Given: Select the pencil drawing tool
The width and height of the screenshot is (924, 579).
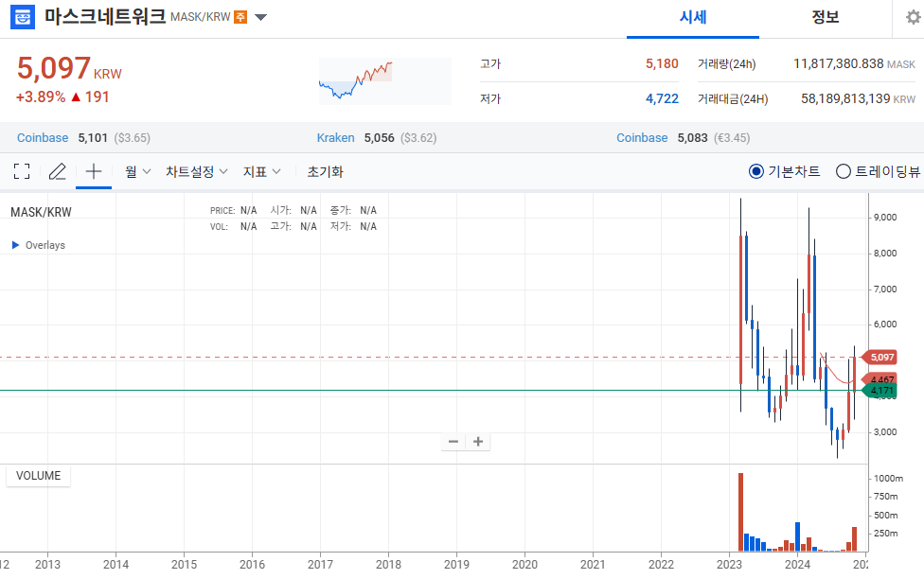Looking at the screenshot, I should tap(57, 171).
